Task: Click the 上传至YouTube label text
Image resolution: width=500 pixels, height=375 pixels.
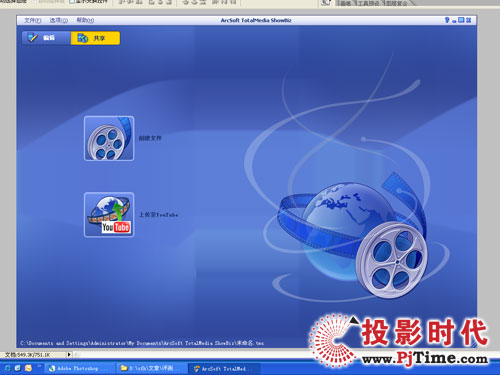Action: [x=158, y=215]
